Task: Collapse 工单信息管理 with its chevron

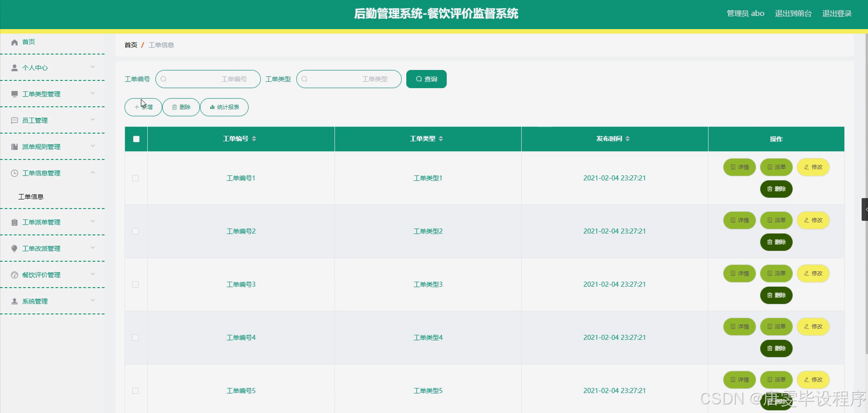Action: 93,172
